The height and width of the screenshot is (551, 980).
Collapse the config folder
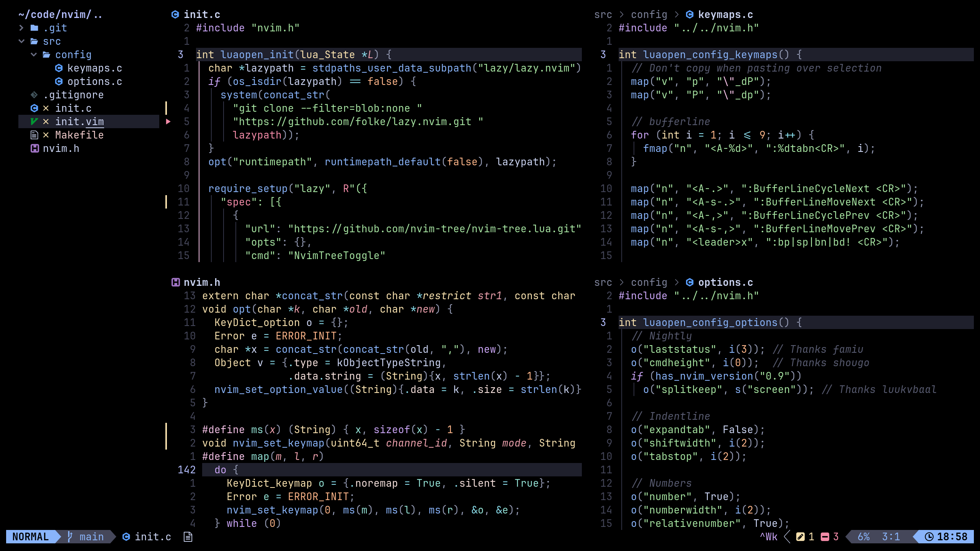(34, 55)
